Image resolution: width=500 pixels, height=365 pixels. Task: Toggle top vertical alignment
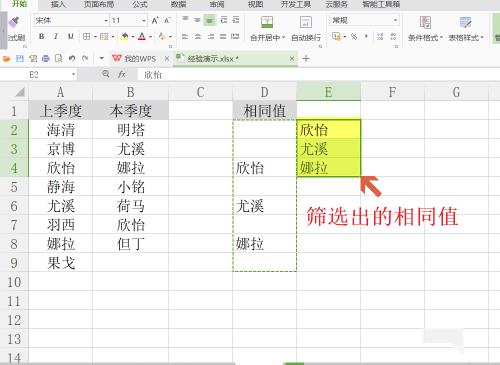click(x=185, y=20)
